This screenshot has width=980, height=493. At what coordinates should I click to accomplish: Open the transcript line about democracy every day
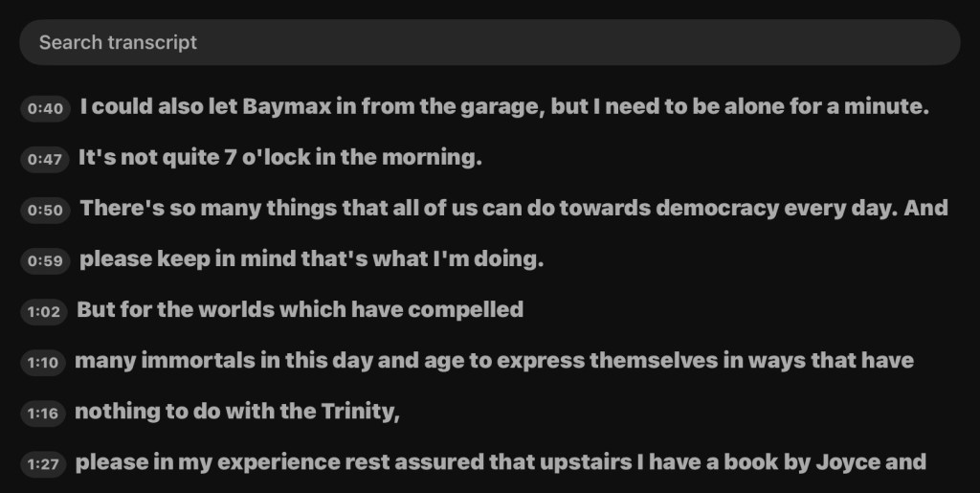tap(513, 209)
